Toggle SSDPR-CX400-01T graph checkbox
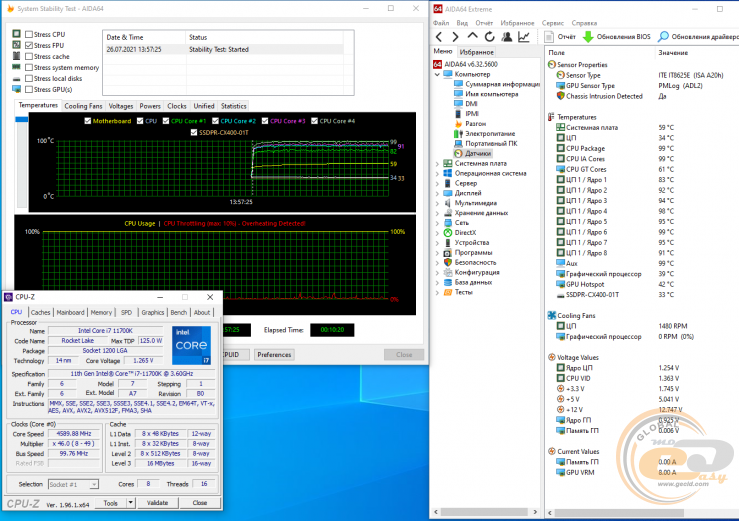 pos(194,132)
